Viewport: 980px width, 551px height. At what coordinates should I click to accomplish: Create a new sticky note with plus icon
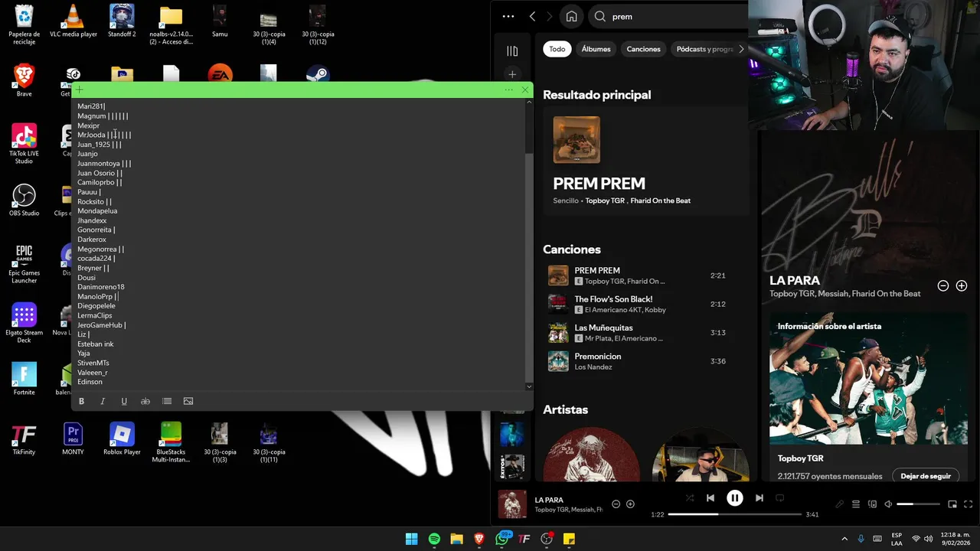click(79, 90)
